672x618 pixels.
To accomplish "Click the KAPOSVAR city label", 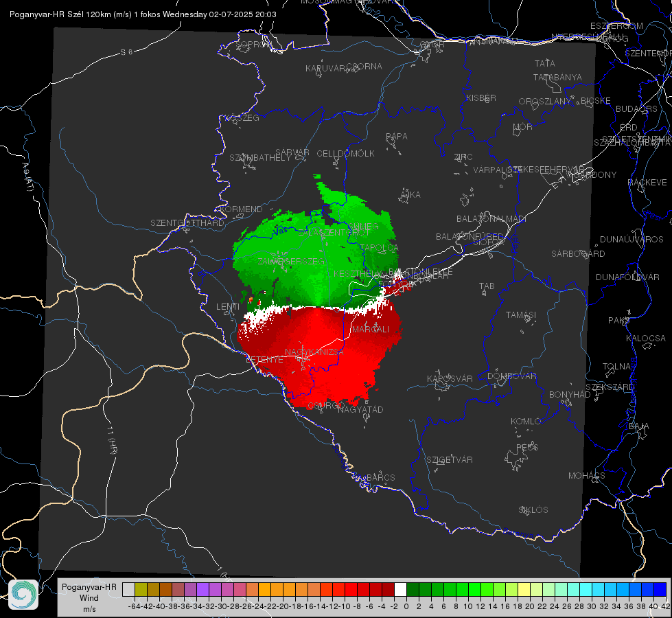I will [x=450, y=378].
